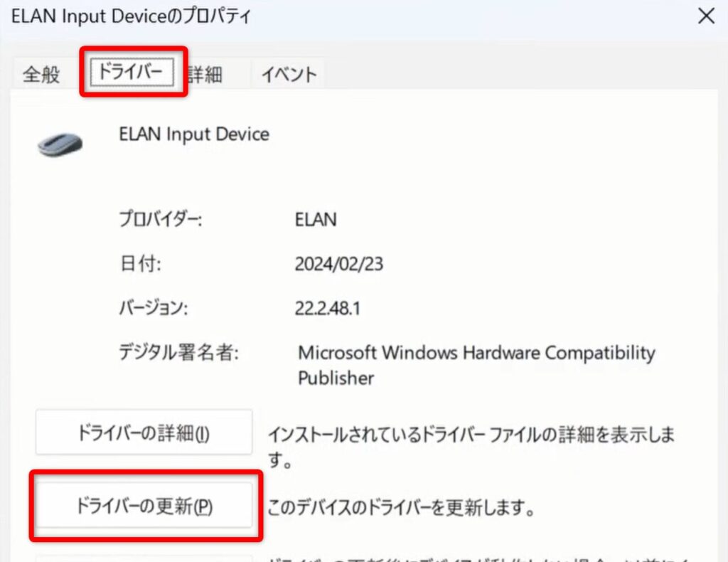Screen dimensions: 728x562
Task: Click the ELAN mouse device icon
Action: (x=60, y=144)
